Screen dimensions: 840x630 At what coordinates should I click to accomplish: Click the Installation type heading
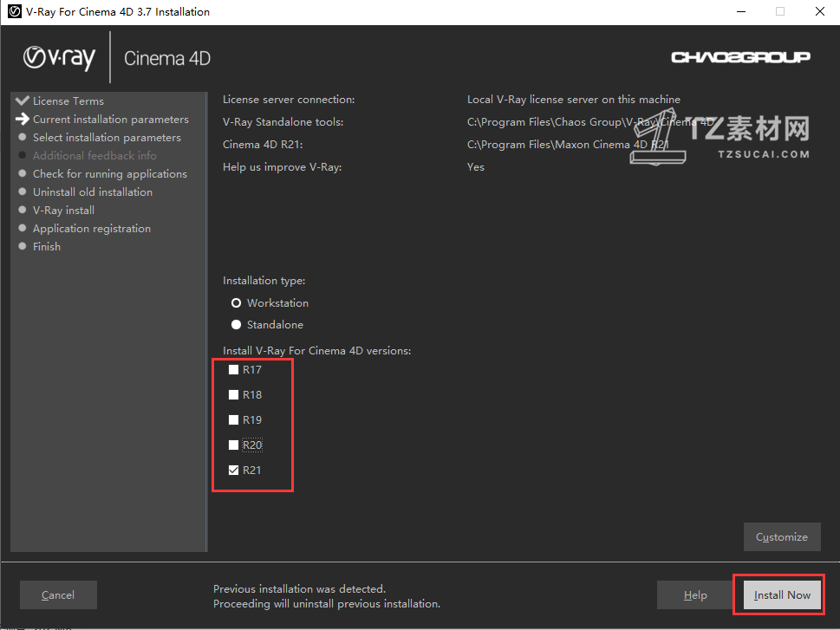click(264, 281)
